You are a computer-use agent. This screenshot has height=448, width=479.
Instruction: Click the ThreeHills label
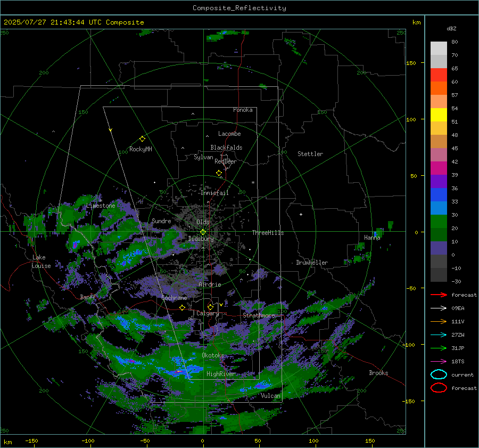click(268, 233)
